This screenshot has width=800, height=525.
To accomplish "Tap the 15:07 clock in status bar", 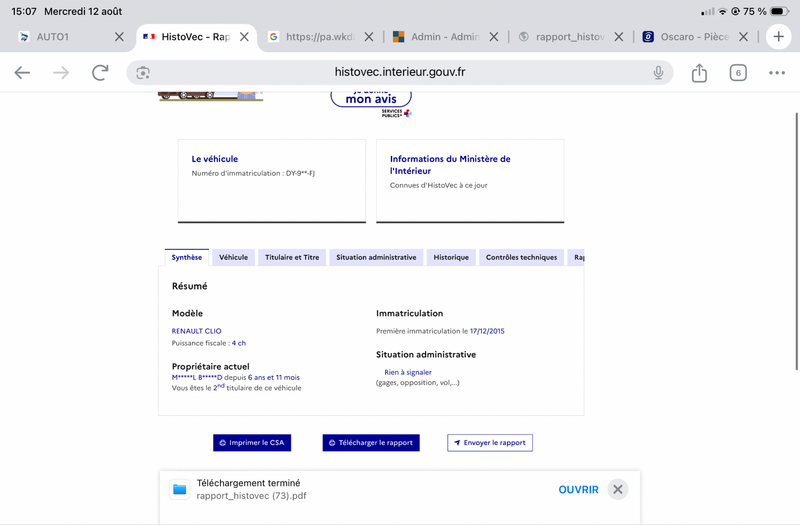I will pyautogui.click(x=24, y=11).
